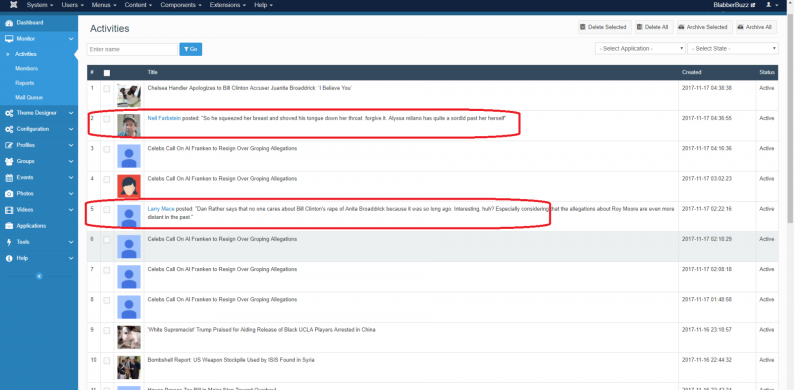This screenshot has height=390, width=800.
Task: Expand the Events chevron
Action: tap(71, 178)
